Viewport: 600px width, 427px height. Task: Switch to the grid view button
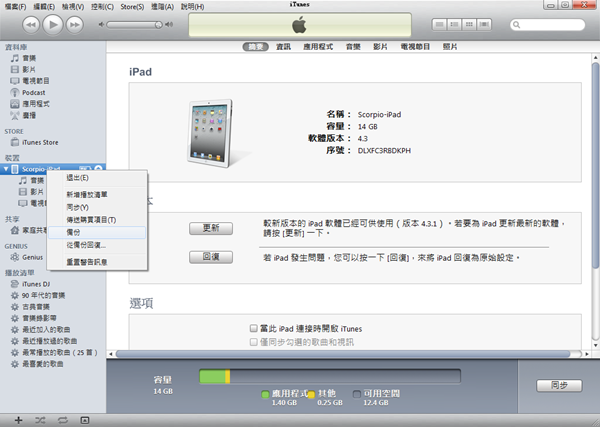pyautogui.click(x=469, y=24)
